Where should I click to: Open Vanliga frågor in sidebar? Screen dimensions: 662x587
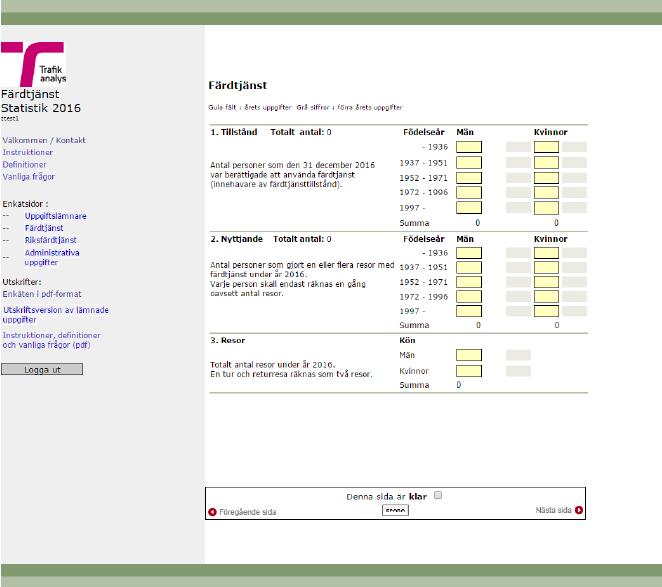[x=28, y=177]
